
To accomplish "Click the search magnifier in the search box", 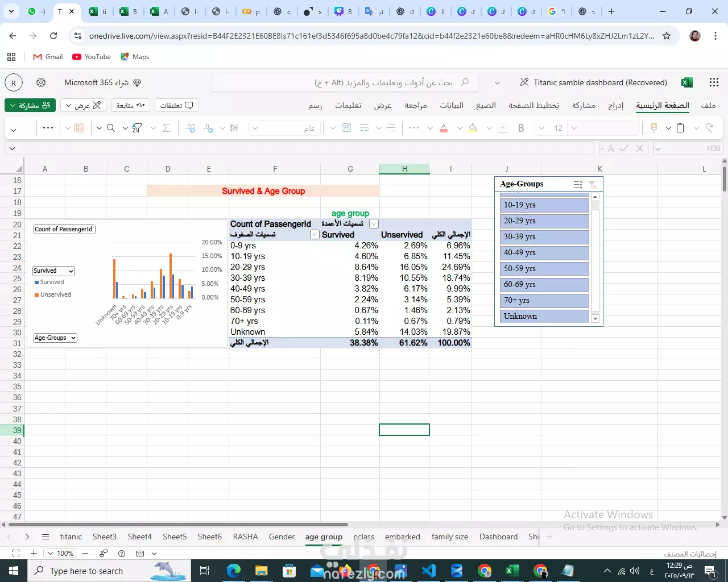I will pyautogui.click(x=465, y=82).
